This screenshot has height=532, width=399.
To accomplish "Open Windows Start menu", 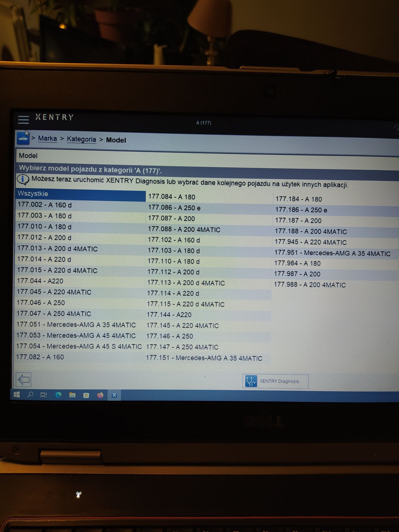I will tap(16, 395).
